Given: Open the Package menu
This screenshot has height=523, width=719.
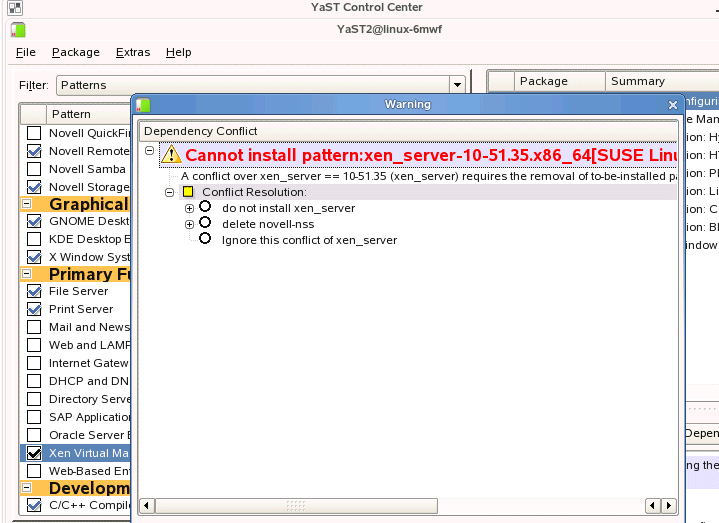Looking at the screenshot, I should tap(76, 52).
